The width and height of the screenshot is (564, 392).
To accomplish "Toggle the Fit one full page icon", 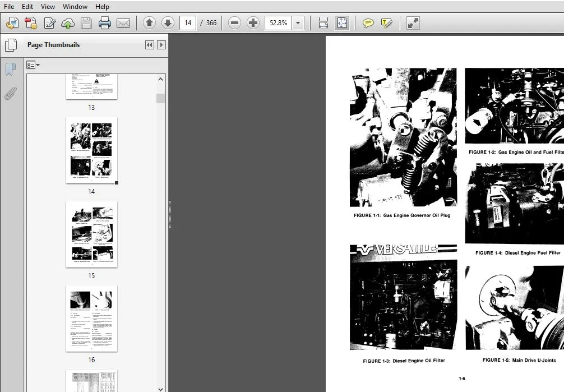I will (x=342, y=23).
